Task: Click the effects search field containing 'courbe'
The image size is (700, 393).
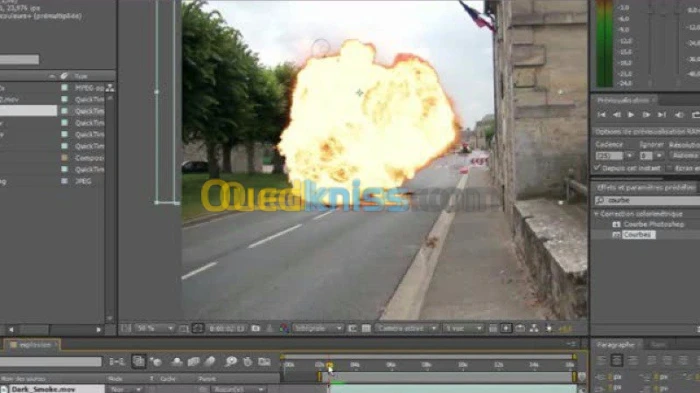Action: tap(646, 201)
